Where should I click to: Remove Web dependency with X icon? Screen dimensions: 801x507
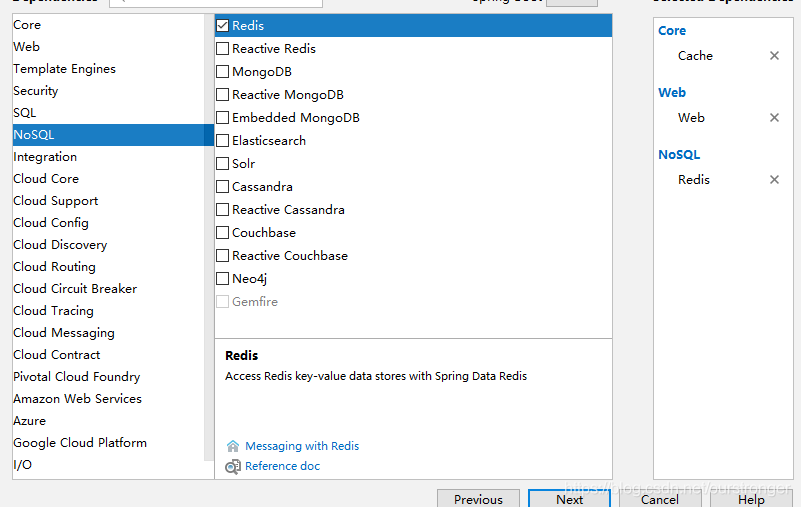(x=774, y=118)
